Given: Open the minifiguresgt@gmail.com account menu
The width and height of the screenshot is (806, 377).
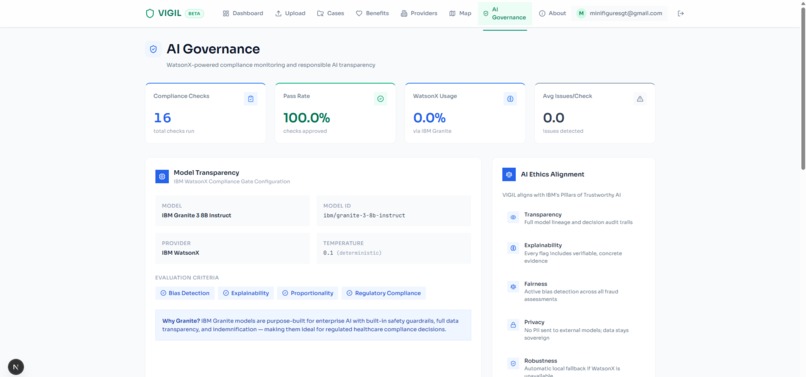Looking at the screenshot, I should 619,13.
